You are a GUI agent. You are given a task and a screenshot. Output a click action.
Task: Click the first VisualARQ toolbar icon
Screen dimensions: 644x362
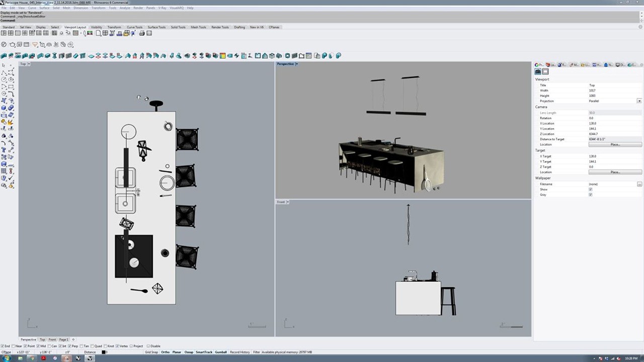(4, 56)
